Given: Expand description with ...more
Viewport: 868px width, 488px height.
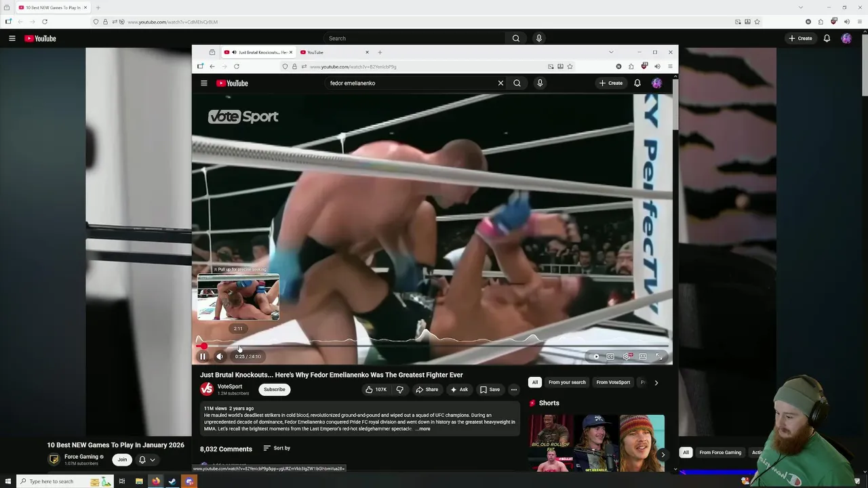Looking at the screenshot, I should click(x=422, y=429).
